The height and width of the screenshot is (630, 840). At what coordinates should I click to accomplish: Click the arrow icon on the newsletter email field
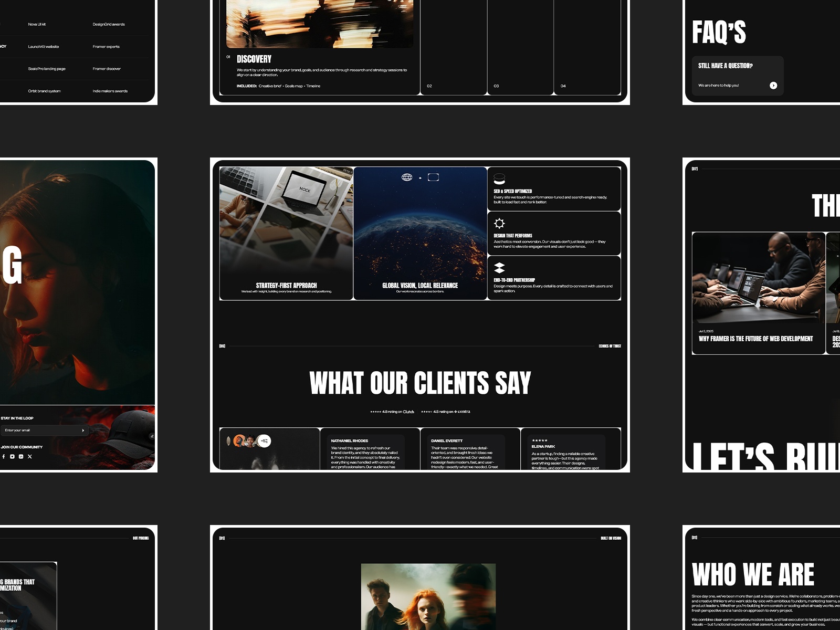(x=83, y=430)
